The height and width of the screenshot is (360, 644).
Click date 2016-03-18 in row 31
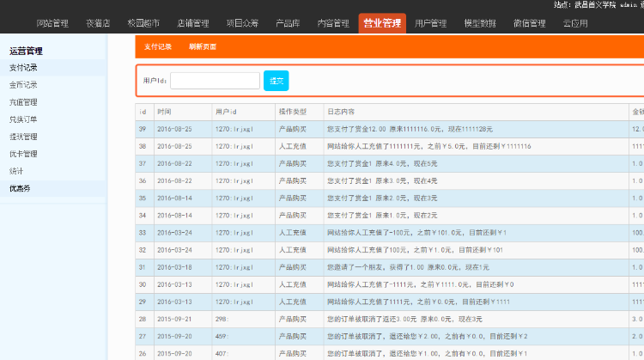174,267
